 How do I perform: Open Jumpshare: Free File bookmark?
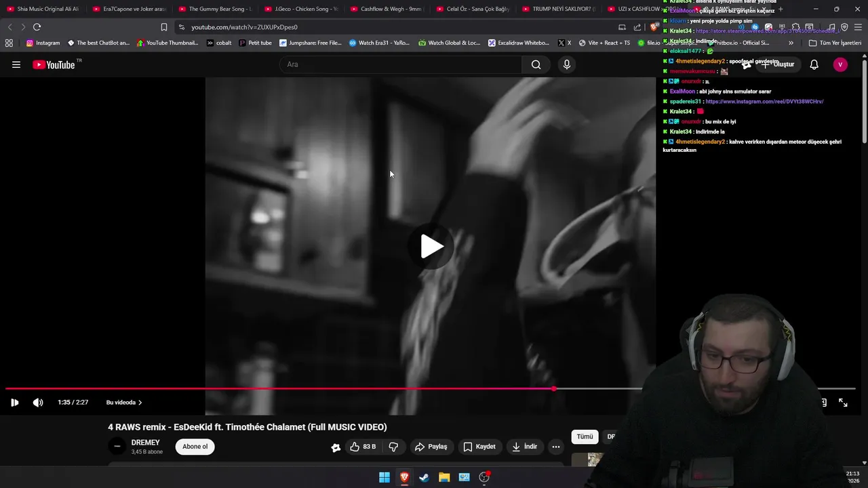311,43
